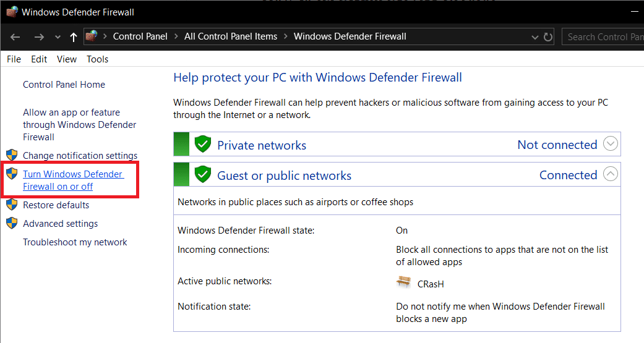Click green shield beside Guest or public networks
The image size is (644, 343).
[x=203, y=175]
